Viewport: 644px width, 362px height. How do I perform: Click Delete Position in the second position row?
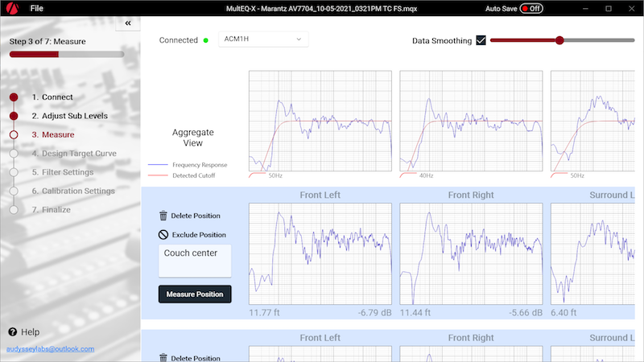[196, 358]
